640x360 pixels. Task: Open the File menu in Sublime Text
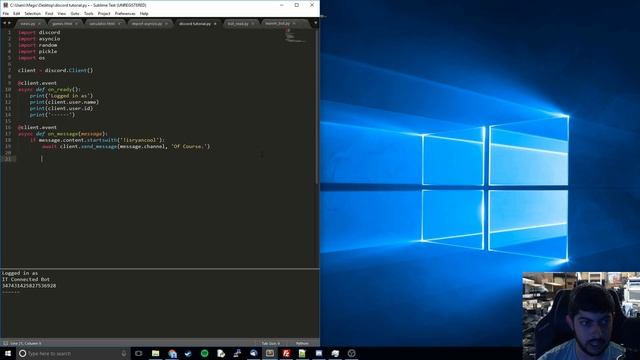click(x=6, y=13)
